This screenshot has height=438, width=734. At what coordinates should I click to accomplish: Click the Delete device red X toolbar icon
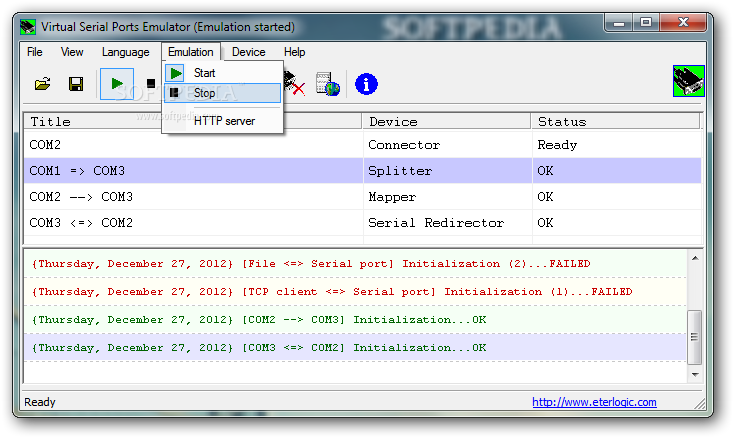point(294,84)
